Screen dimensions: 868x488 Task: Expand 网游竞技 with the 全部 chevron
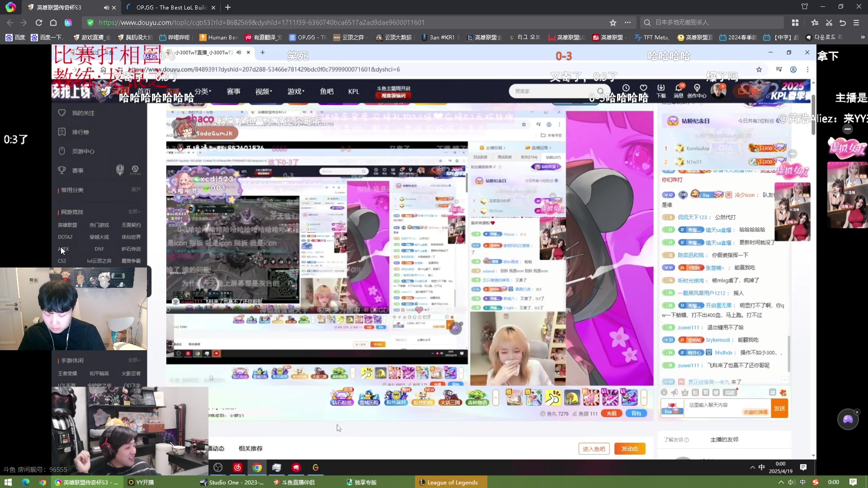(x=134, y=212)
